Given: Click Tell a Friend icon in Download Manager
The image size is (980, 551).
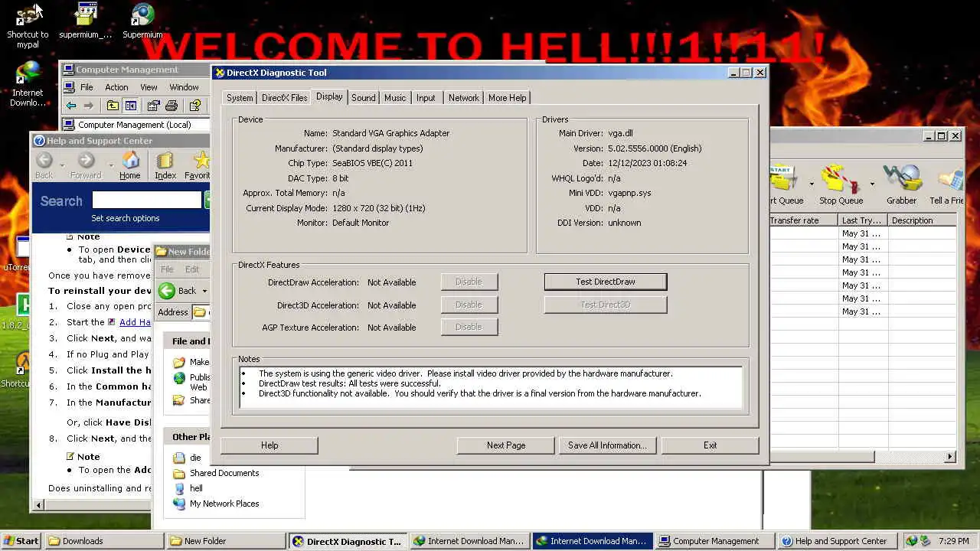Looking at the screenshot, I should pos(947,184).
